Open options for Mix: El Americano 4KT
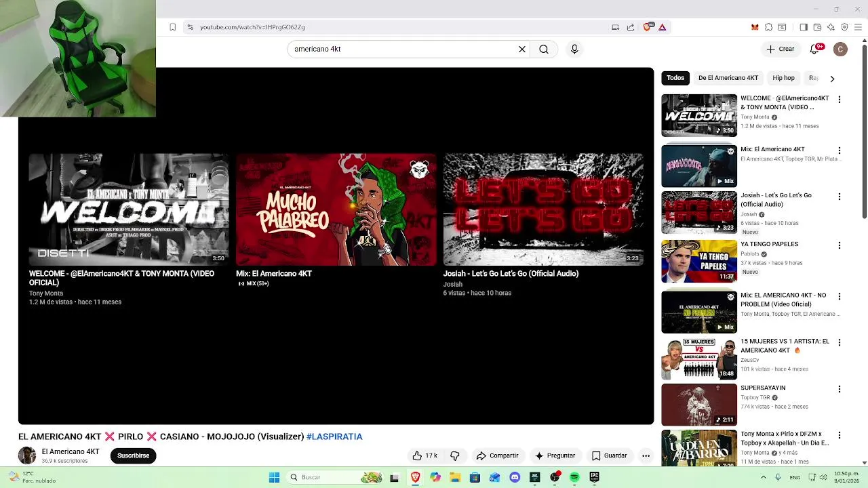Image resolution: width=868 pixels, height=488 pixels. point(840,150)
